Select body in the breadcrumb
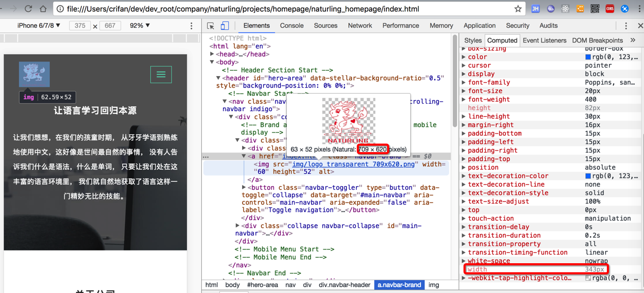This screenshot has height=293, width=644. pos(233,285)
